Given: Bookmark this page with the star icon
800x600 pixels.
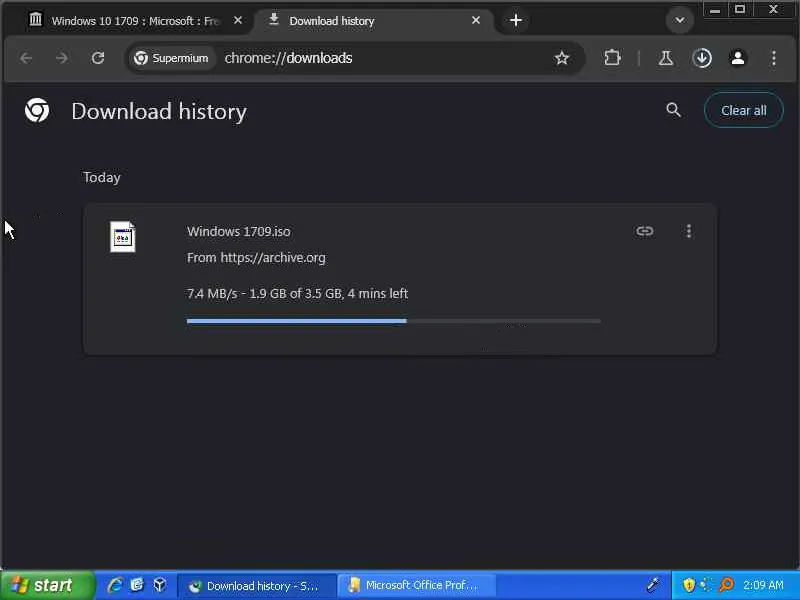Looking at the screenshot, I should coord(562,58).
